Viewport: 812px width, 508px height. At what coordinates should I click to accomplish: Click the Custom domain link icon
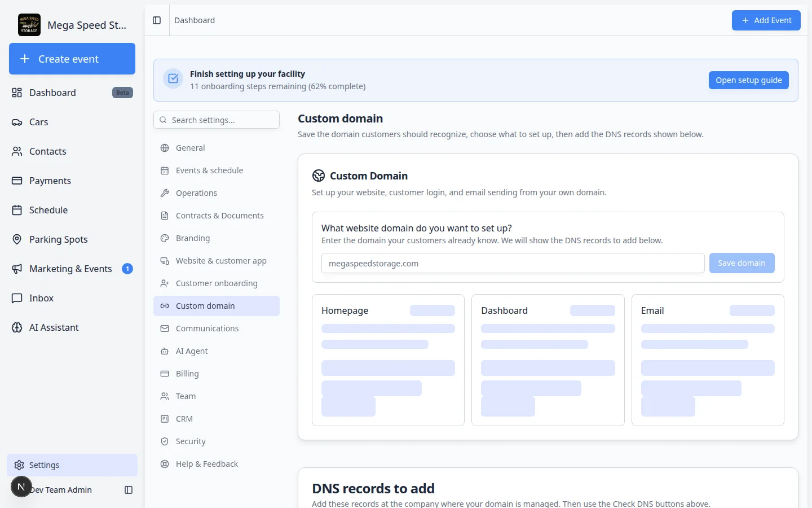[x=165, y=306]
